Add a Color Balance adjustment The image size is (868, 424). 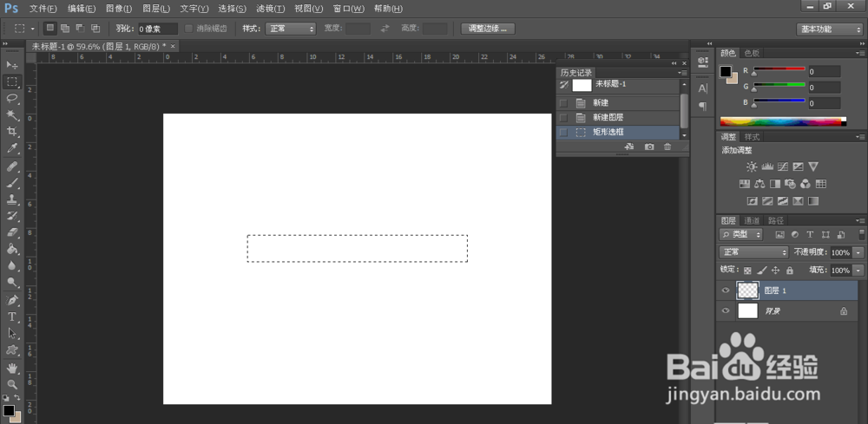759,184
